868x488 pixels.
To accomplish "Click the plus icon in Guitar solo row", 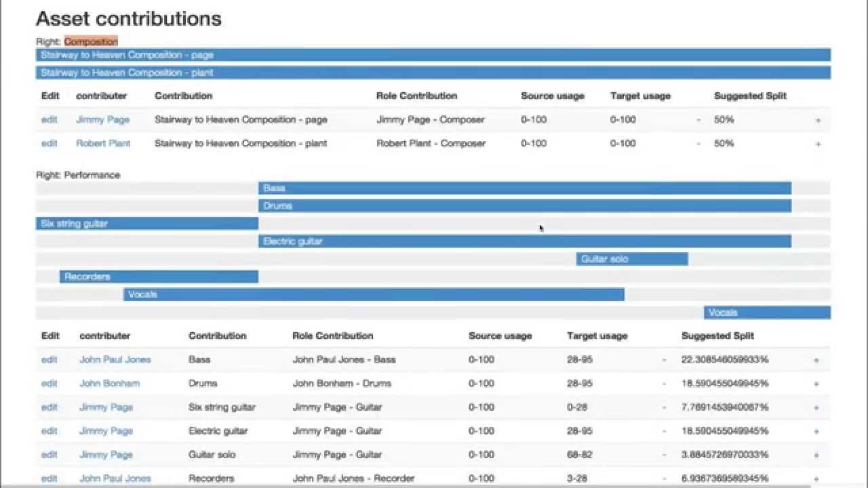I will coord(816,455).
